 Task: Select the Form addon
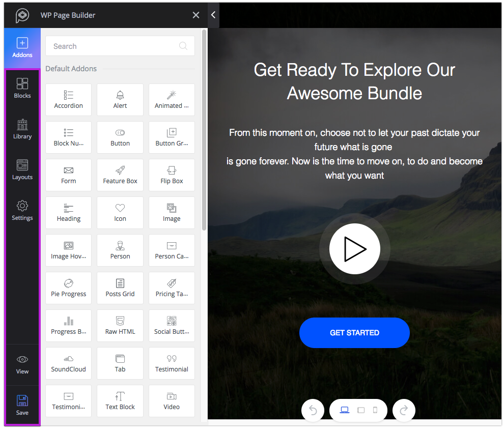(68, 175)
